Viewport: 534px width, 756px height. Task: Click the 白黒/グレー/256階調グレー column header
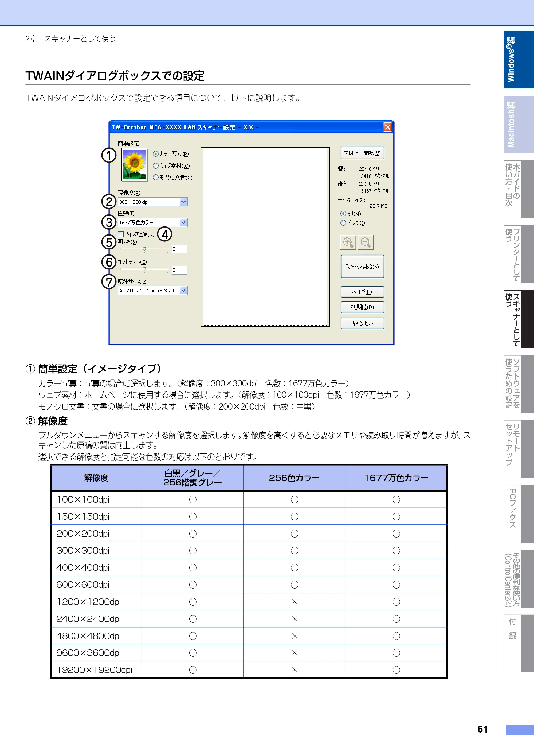pyautogui.click(x=193, y=478)
